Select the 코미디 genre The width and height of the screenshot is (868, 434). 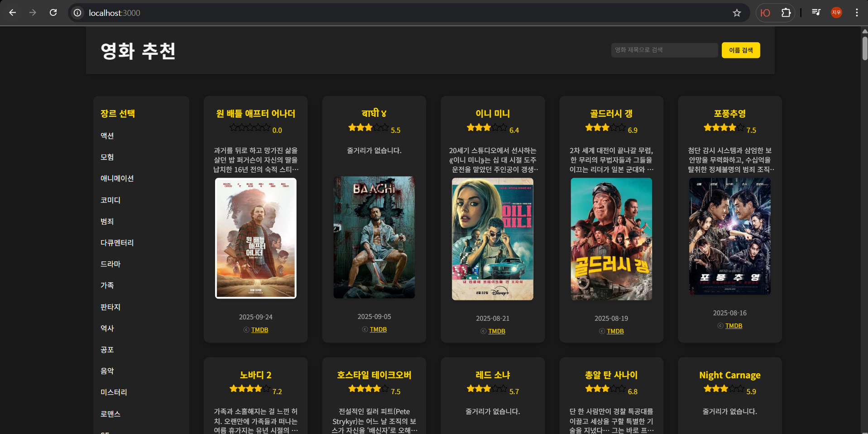point(110,200)
